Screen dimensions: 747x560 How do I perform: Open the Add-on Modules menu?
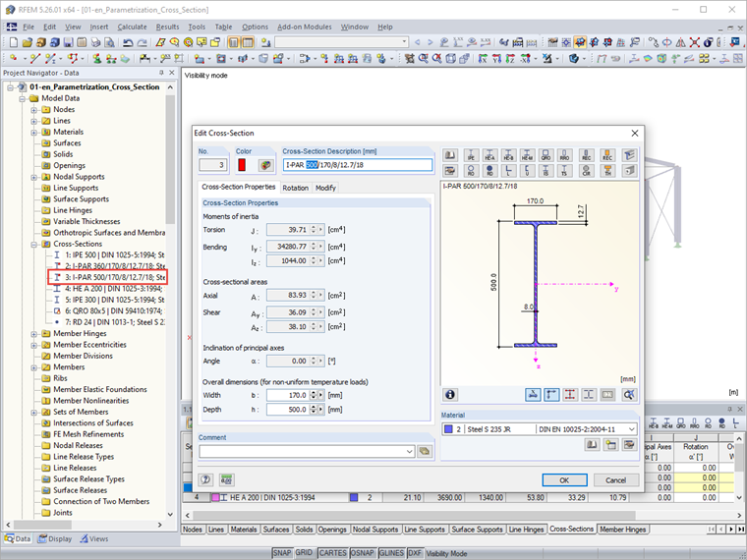[x=305, y=27]
